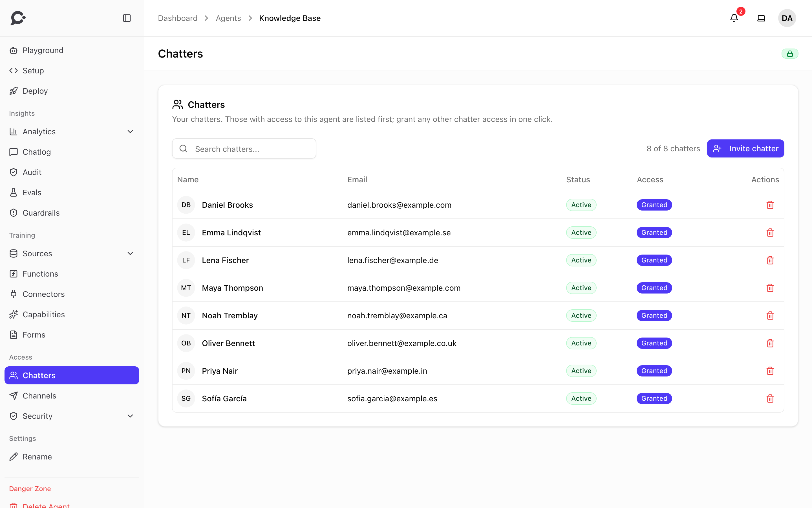Click the SG avatar for Sofía García
The height and width of the screenshot is (508, 812).
[186, 398]
